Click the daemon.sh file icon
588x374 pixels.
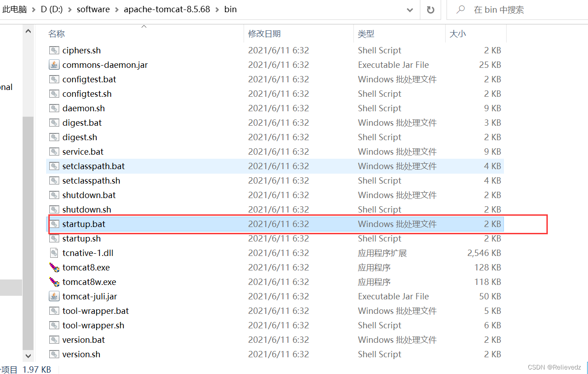pos(54,109)
